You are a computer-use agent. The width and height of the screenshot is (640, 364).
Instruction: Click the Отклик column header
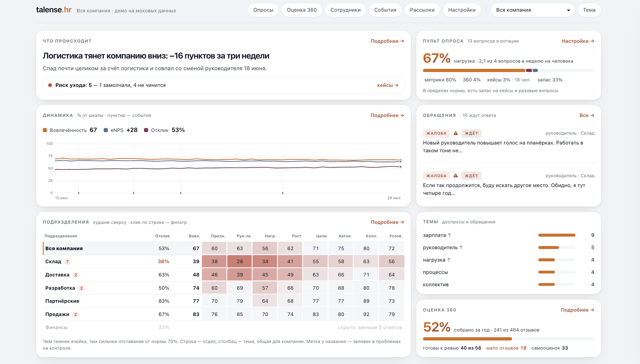pos(163,236)
